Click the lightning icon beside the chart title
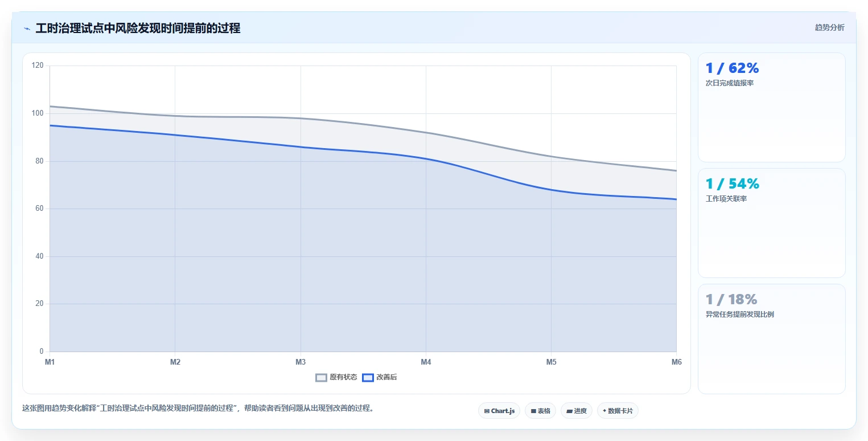The width and height of the screenshot is (868, 441). coord(27,28)
